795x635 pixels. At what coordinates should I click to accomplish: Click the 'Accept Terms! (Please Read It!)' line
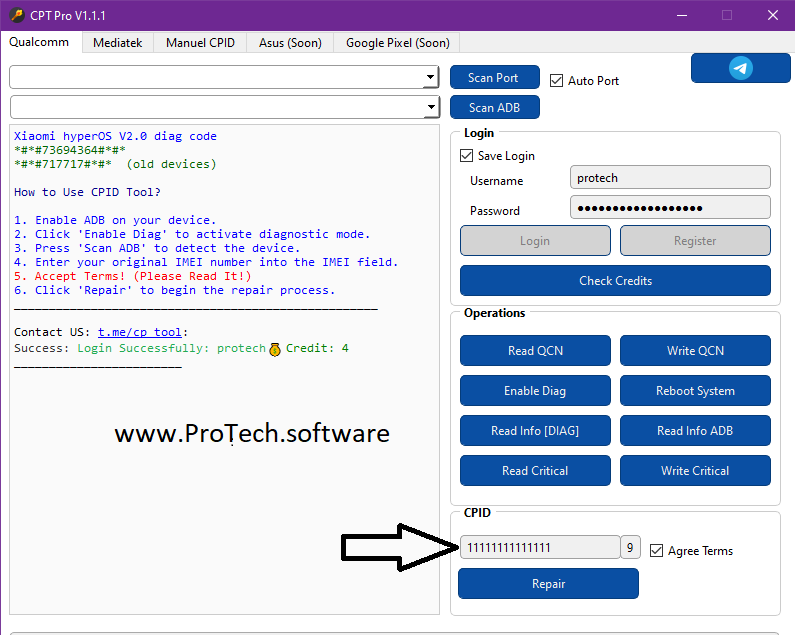pyautogui.click(x=133, y=276)
